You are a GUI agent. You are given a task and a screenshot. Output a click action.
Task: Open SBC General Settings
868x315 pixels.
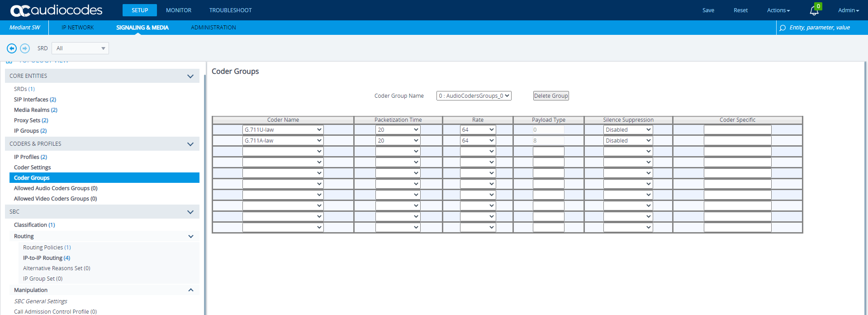(x=41, y=301)
